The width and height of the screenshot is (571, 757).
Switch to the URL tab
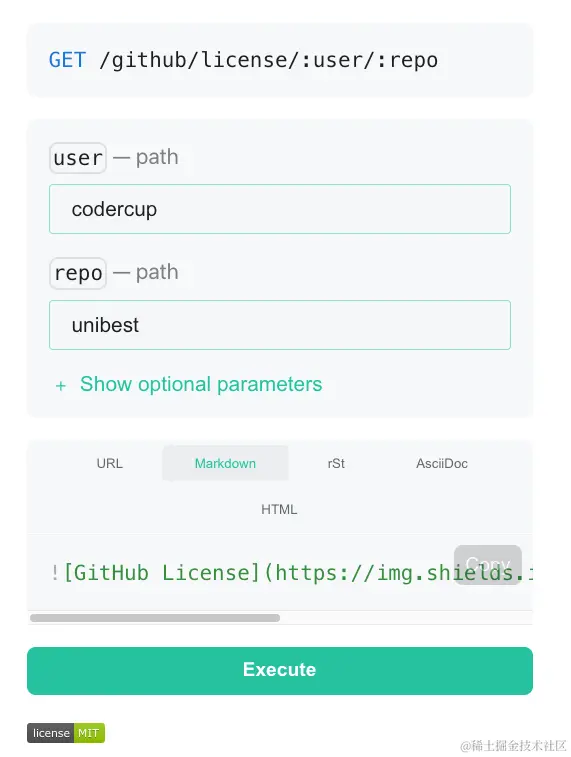click(x=110, y=463)
